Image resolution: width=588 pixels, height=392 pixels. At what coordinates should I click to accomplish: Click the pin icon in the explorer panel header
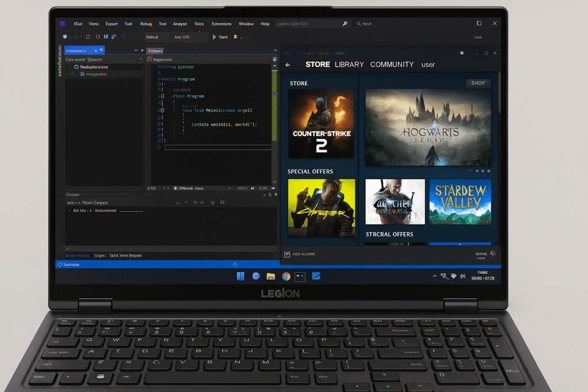(142, 51)
